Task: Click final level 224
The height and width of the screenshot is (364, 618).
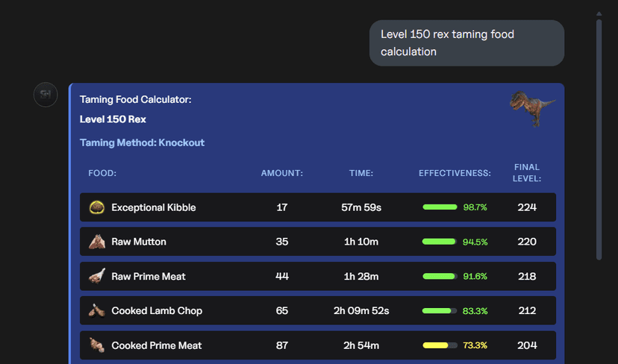Action: pyautogui.click(x=527, y=207)
